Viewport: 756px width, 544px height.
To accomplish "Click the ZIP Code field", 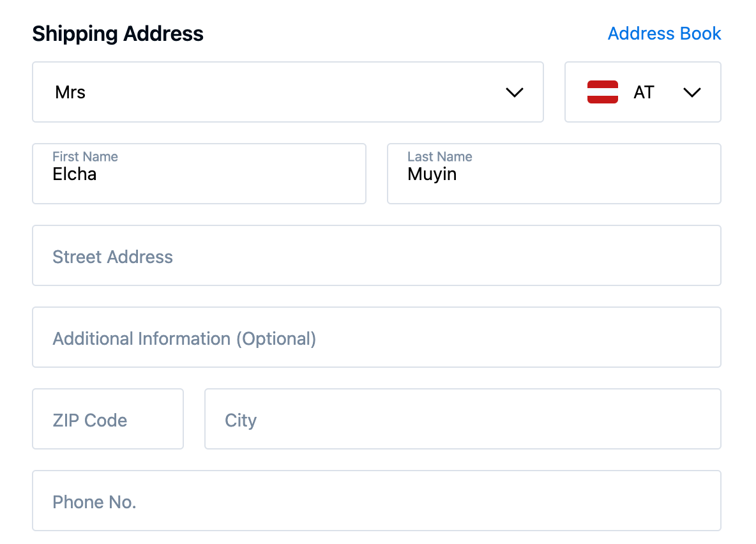I will [x=107, y=419].
